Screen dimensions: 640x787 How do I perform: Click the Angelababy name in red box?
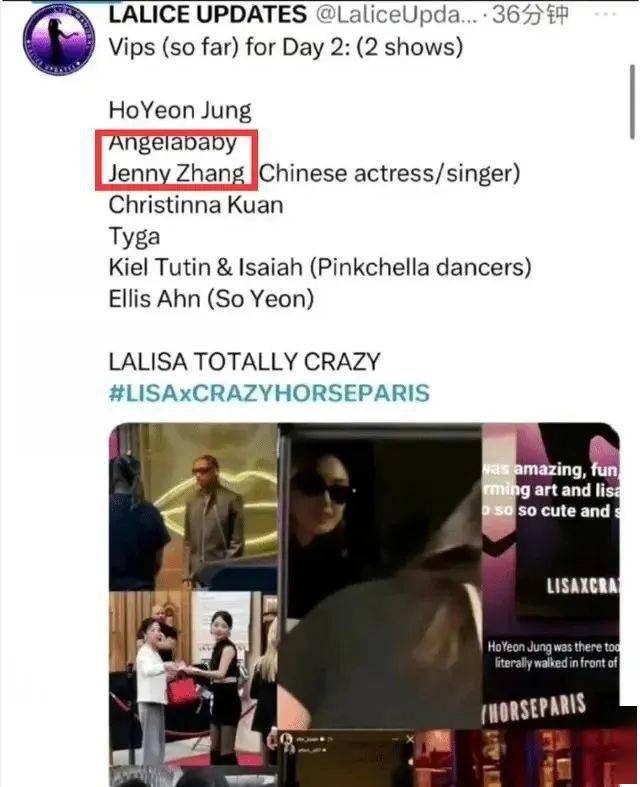coord(173,143)
